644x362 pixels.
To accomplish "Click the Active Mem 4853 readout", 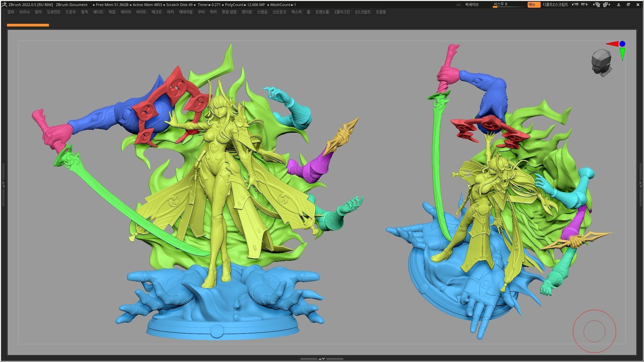I will click(147, 5).
